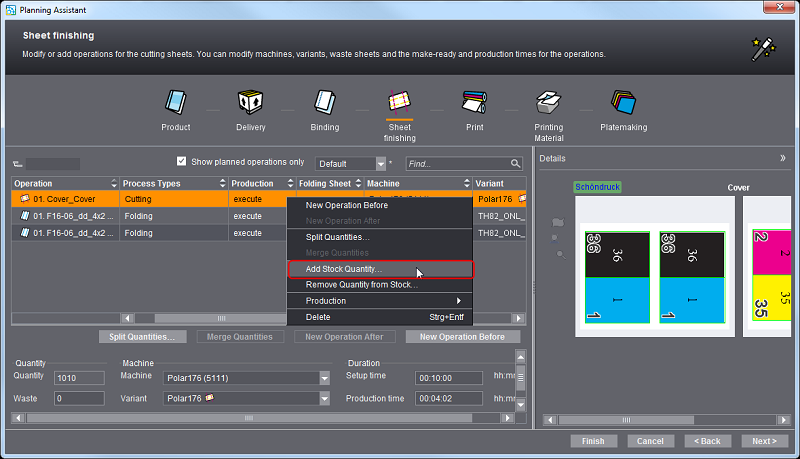This screenshot has height=459, width=800.
Task: Click the search magnifier in Find field
Action: click(515, 164)
